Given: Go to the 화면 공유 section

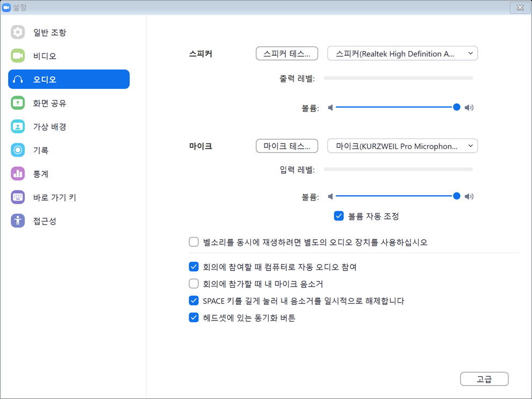Looking at the screenshot, I should point(69,103).
